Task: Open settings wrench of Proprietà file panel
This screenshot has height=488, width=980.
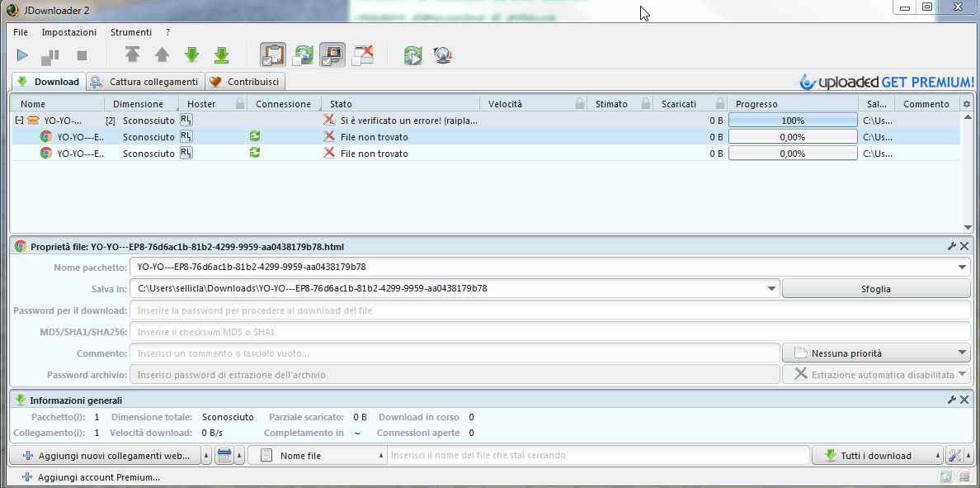Action: [952, 247]
